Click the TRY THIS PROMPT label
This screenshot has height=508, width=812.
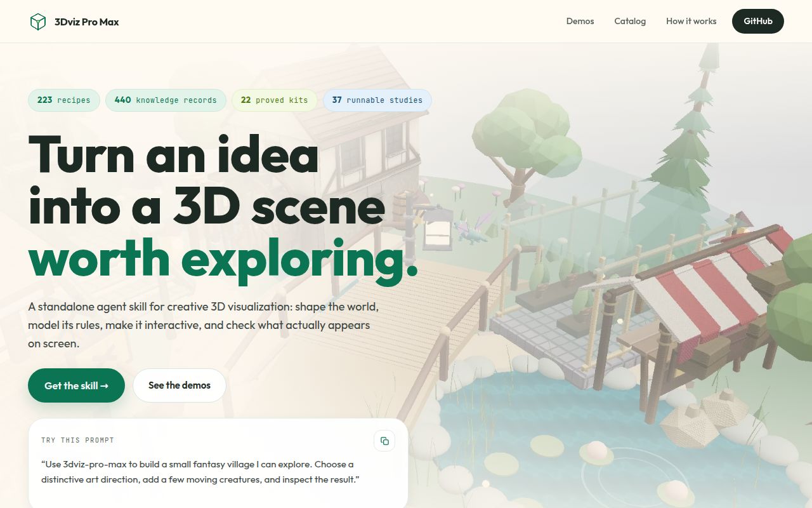point(77,440)
